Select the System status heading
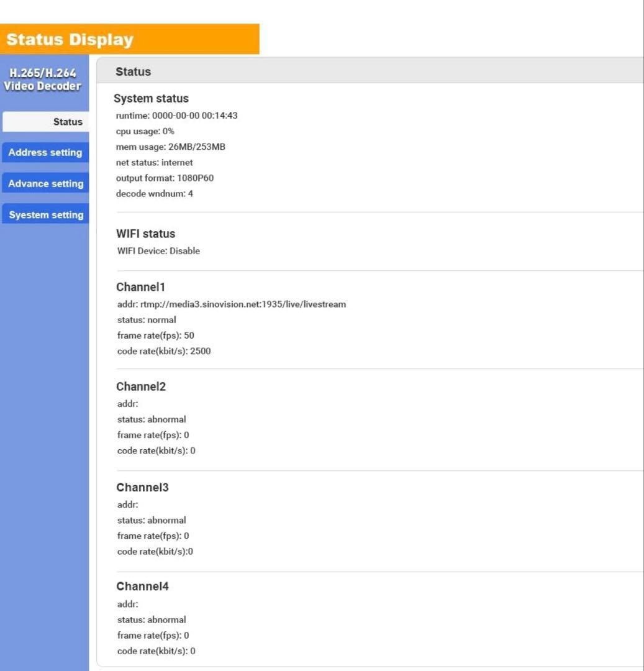The width and height of the screenshot is (644, 671). tap(151, 98)
